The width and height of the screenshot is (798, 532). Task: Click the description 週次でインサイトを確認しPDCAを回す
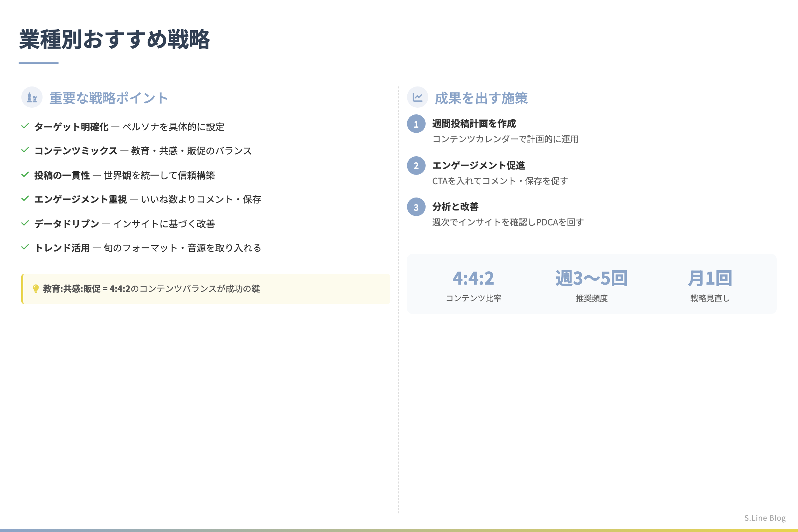coord(508,222)
